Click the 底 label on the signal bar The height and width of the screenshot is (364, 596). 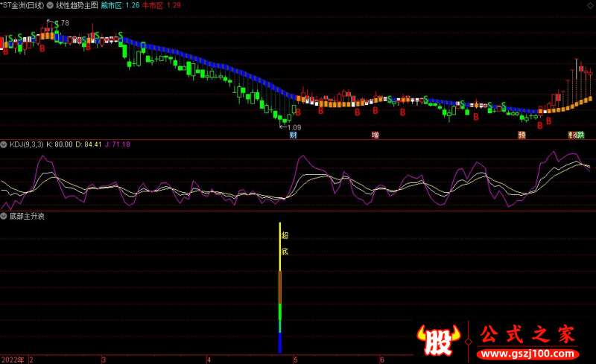click(x=285, y=252)
